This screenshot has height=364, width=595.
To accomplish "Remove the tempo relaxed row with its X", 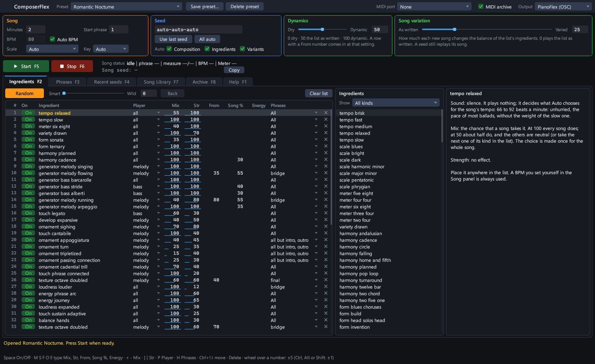I will tap(326, 113).
